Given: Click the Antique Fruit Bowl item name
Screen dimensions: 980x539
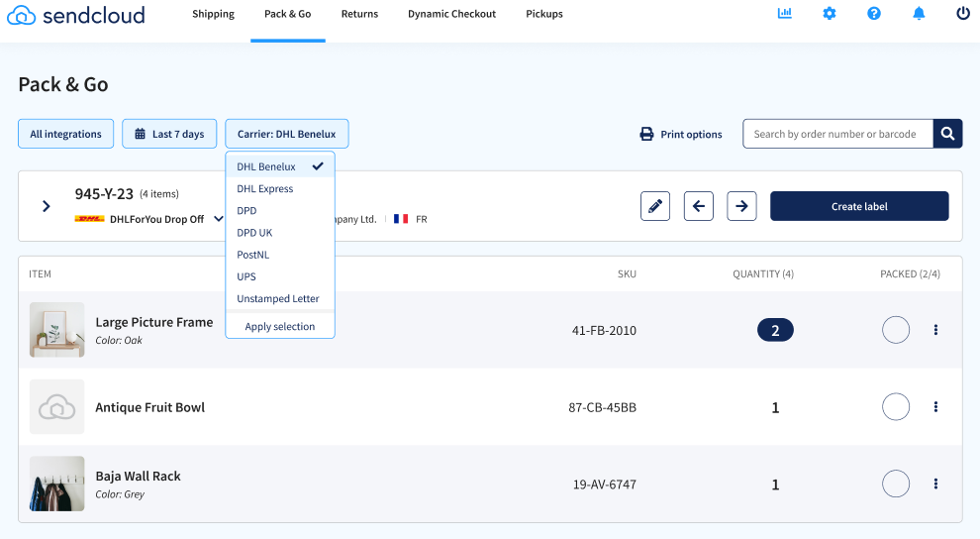Looking at the screenshot, I should point(150,407).
